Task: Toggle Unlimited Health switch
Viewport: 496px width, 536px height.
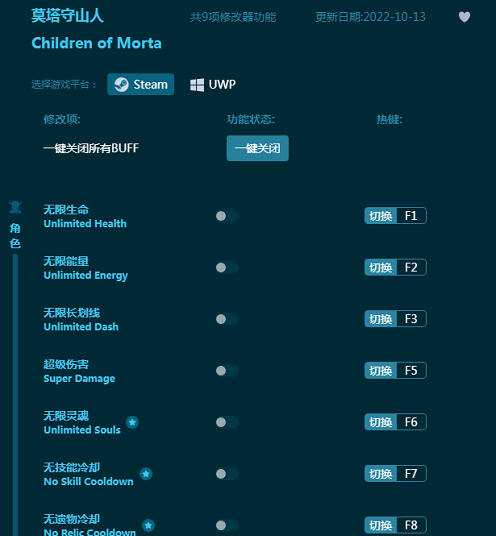Action: pyautogui.click(x=227, y=216)
